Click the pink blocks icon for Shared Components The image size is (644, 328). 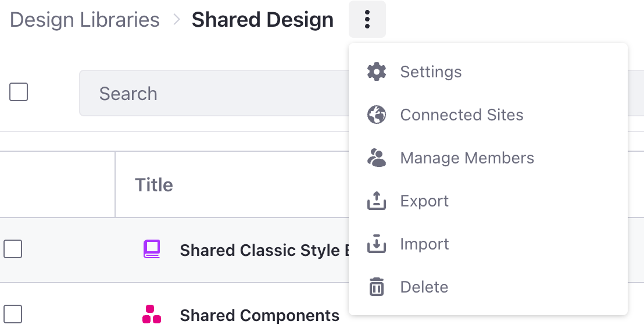point(152,315)
